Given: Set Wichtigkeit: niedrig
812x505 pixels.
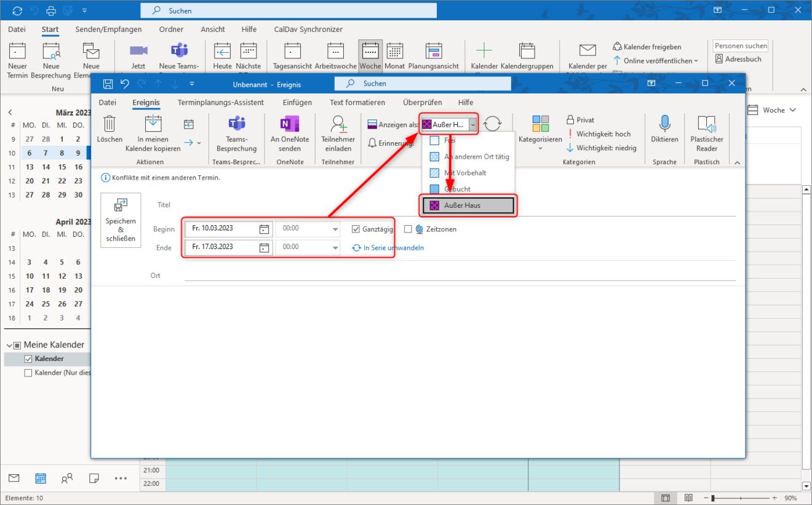Looking at the screenshot, I should (x=601, y=148).
